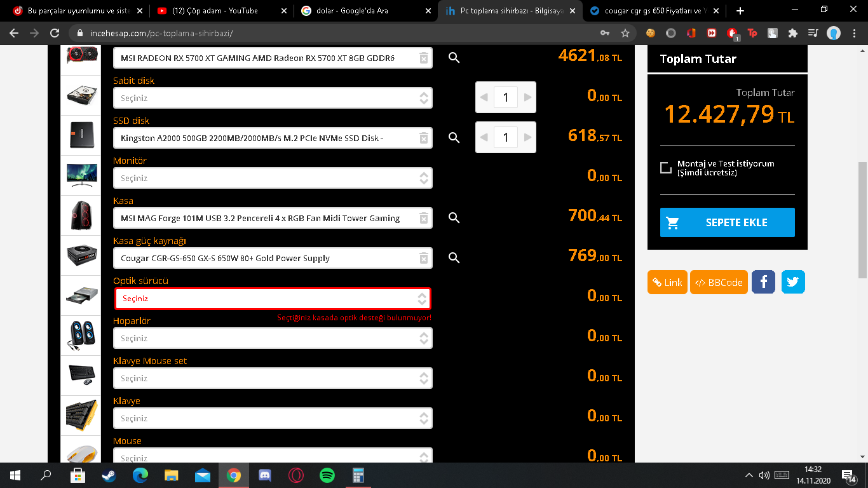Screen dimensions: 868x488
Task: Remove the Cougar CGR-GS-650 power supply
Action: tap(423, 259)
